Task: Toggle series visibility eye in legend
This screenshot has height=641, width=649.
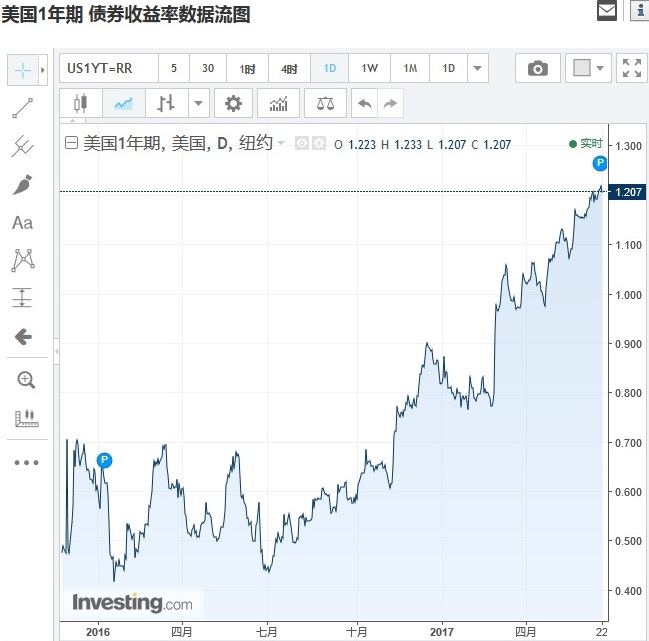Action: click(302, 144)
